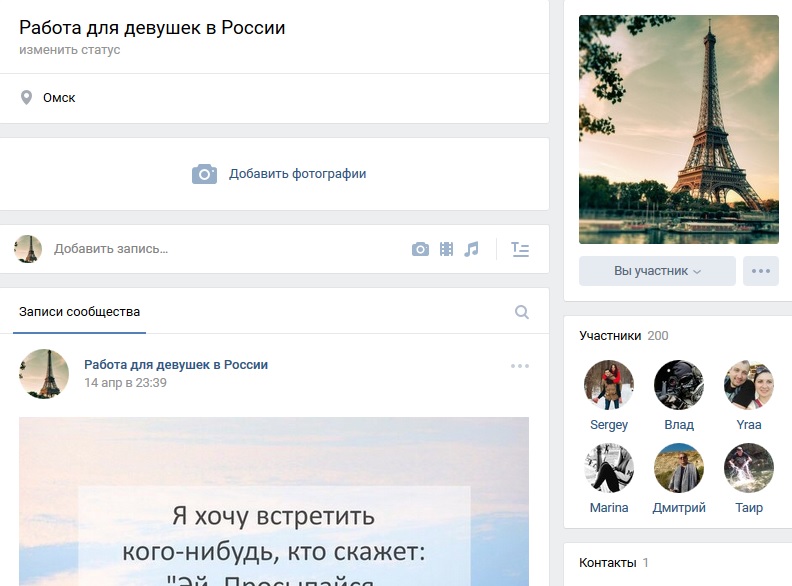Click the contacts count 1
The image size is (792, 586).
(x=646, y=563)
